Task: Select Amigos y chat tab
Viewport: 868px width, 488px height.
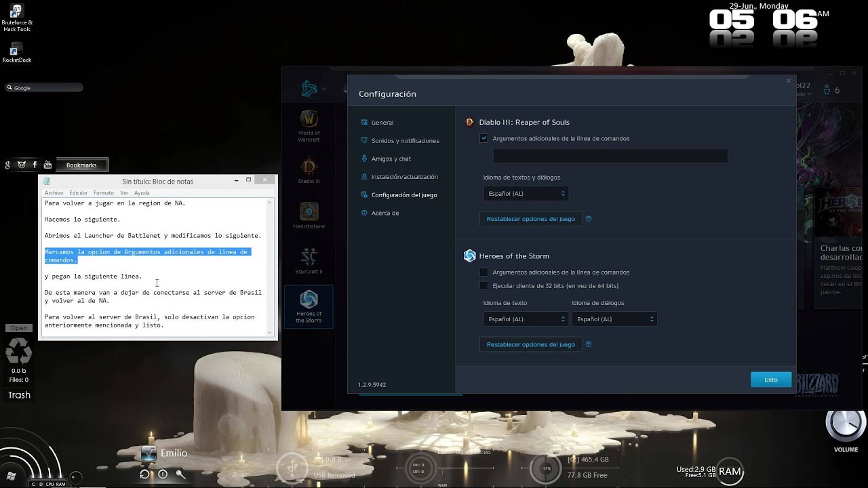Action: (x=391, y=159)
